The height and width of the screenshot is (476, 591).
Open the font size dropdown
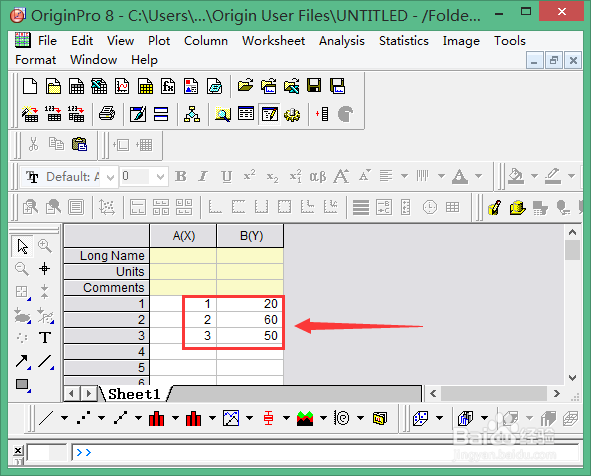(x=160, y=177)
